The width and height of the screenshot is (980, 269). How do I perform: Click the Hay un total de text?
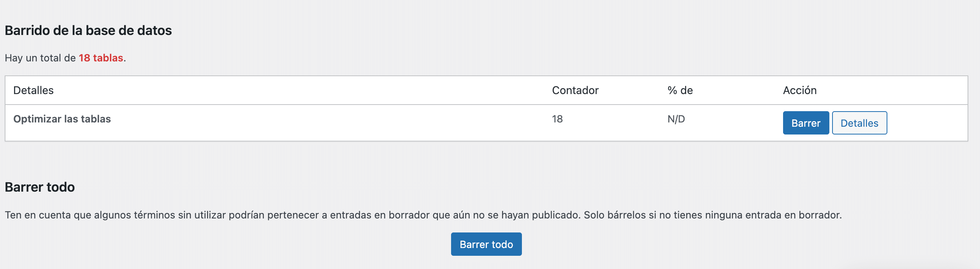pyautogui.click(x=40, y=58)
